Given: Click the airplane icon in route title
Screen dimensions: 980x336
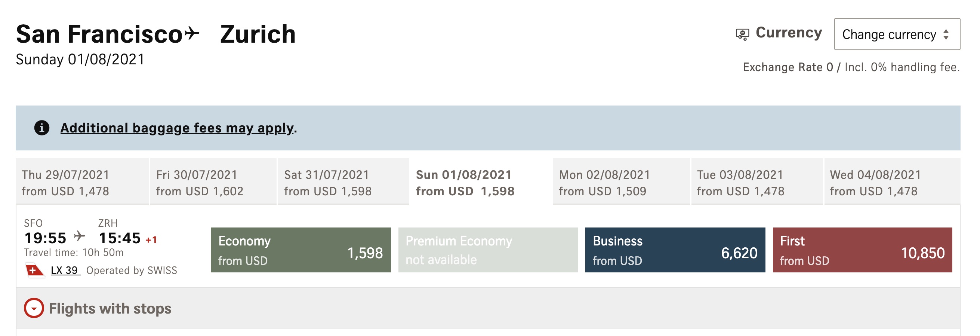Looking at the screenshot, I should coord(192,34).
